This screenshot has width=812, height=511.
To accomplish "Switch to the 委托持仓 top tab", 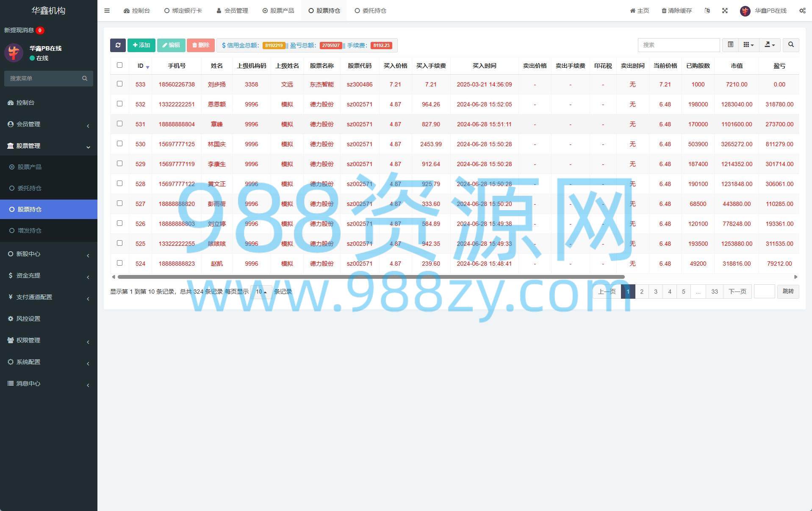I will (x=370, y=11).
